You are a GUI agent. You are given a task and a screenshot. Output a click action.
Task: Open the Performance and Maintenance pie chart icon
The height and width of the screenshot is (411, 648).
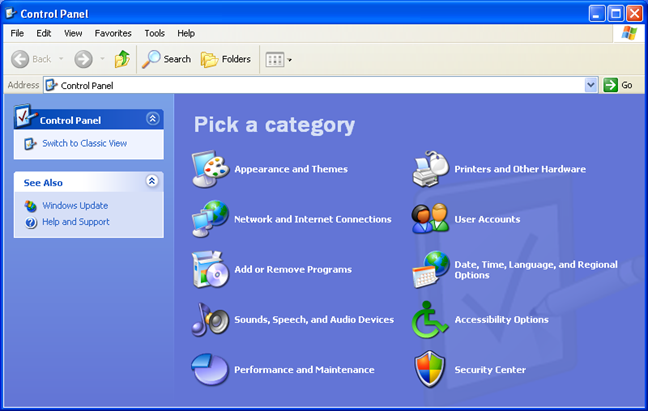[x=211, y=370]
